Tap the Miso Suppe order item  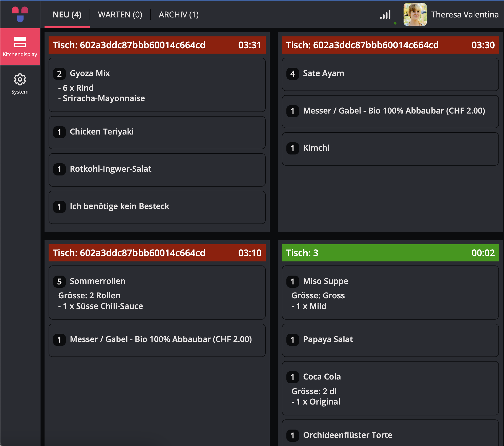coord(390,293)
